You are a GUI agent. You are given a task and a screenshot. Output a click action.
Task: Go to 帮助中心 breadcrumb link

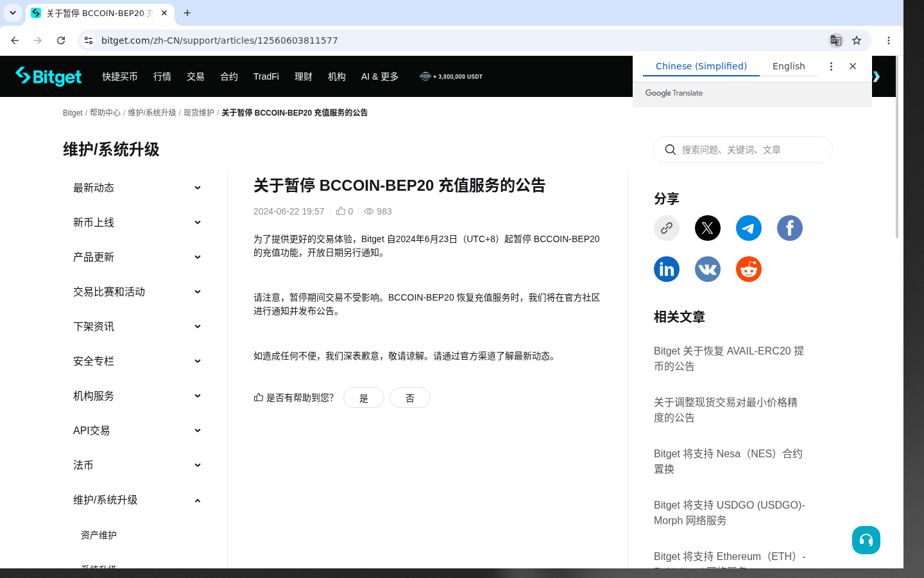point(105,112)
